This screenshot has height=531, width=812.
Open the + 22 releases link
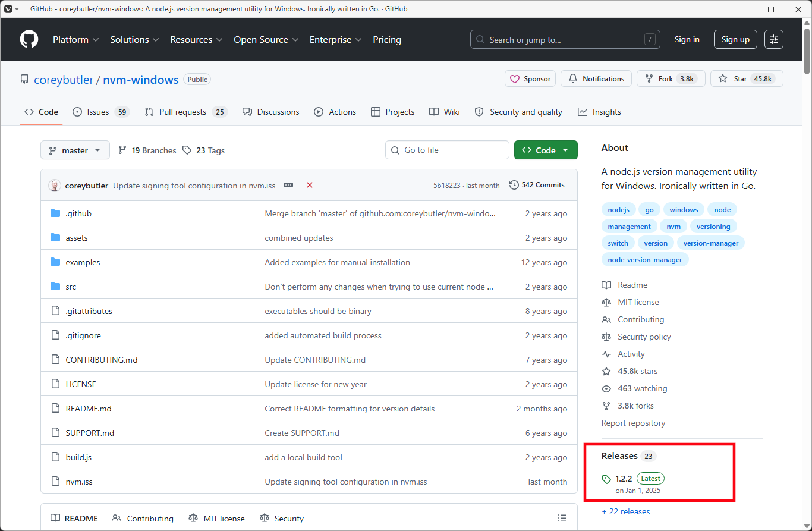(626, 511)
